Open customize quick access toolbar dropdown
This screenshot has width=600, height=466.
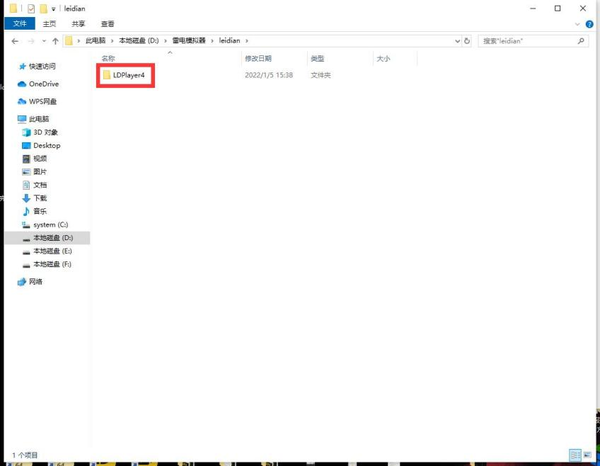coord(54,9)
